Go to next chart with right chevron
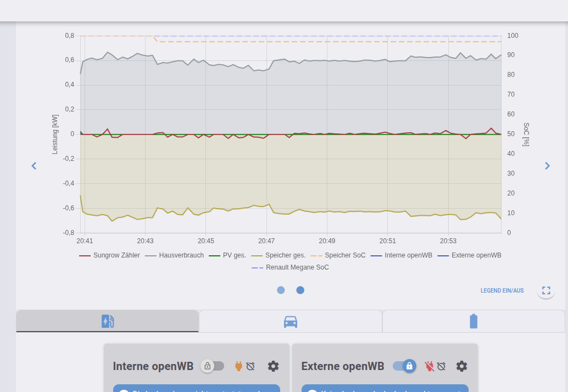568x392 pixels. point(547,166)
